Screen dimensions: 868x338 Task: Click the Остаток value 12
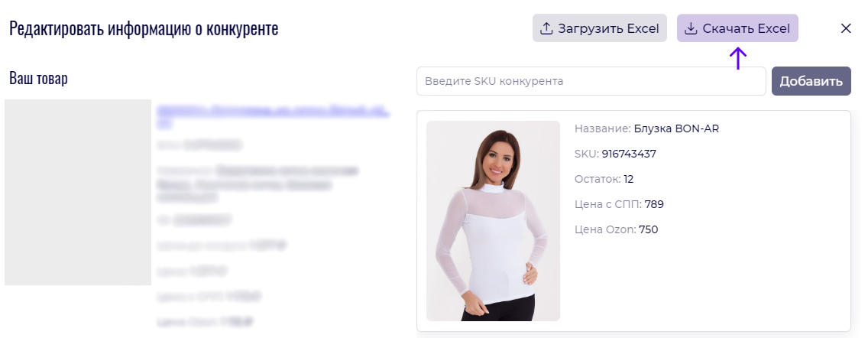pos(628,179)
